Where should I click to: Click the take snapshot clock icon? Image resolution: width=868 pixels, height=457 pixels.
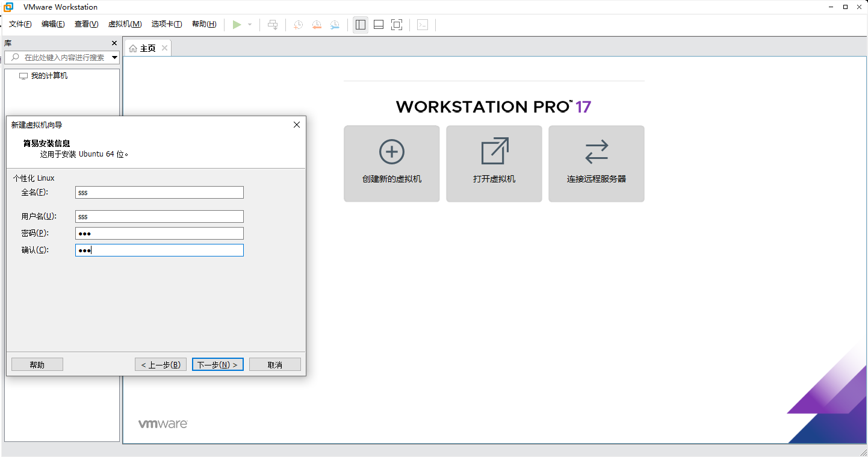pyautogui.click(x=298, y=25)
